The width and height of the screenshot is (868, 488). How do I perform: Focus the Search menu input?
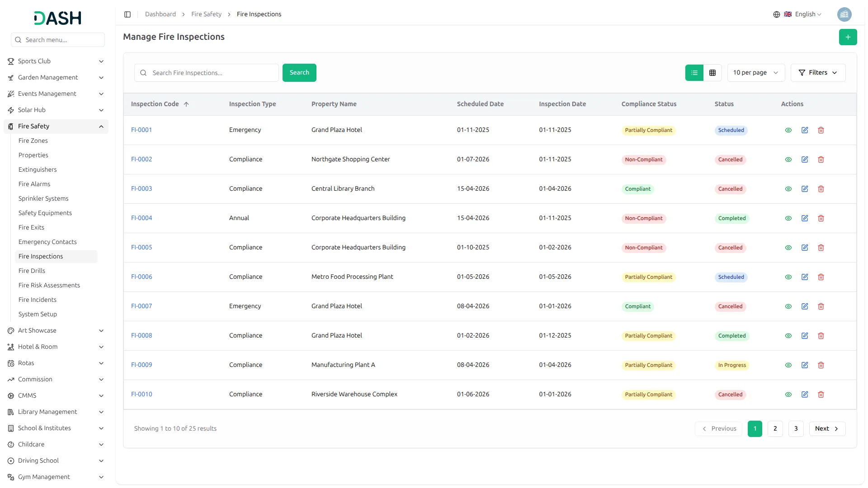point(58,40)
